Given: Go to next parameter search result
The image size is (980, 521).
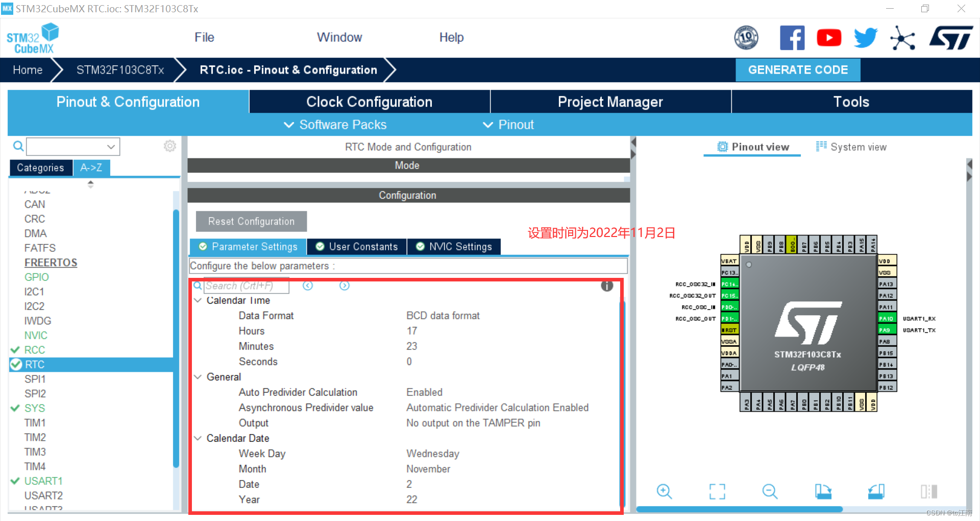Looking at the screenshot, I should [x=345, y=286].
